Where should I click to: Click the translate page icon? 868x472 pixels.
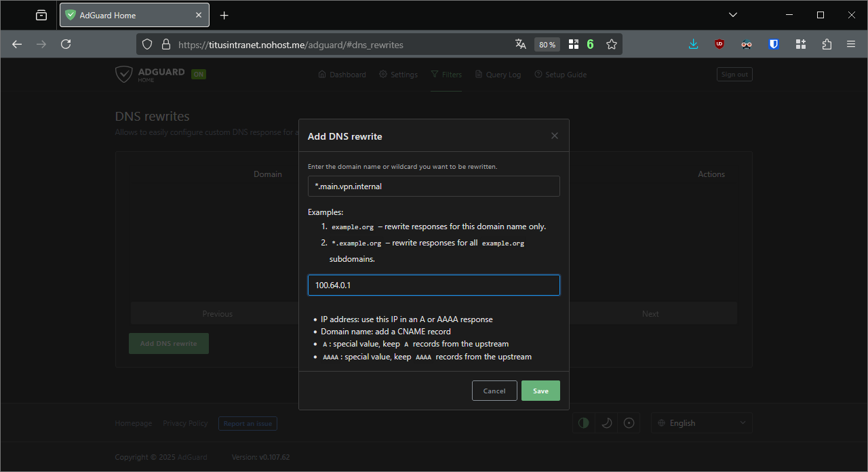tap(521, 44)
